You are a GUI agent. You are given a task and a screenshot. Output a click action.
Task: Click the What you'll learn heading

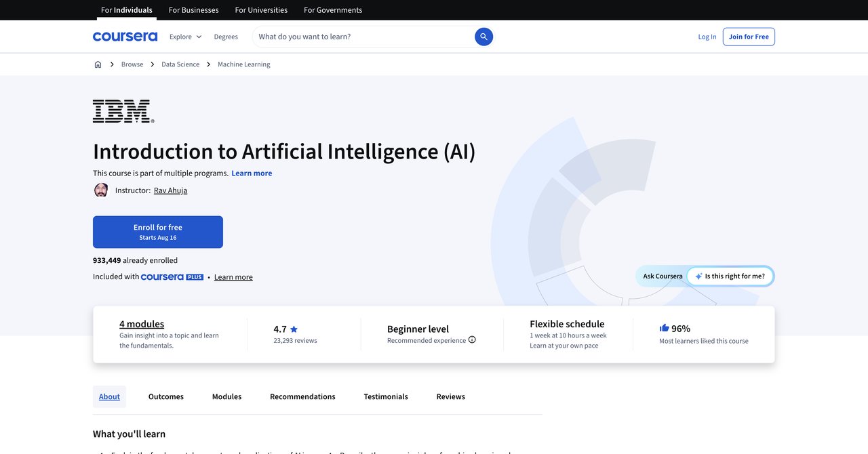(129, 434)
